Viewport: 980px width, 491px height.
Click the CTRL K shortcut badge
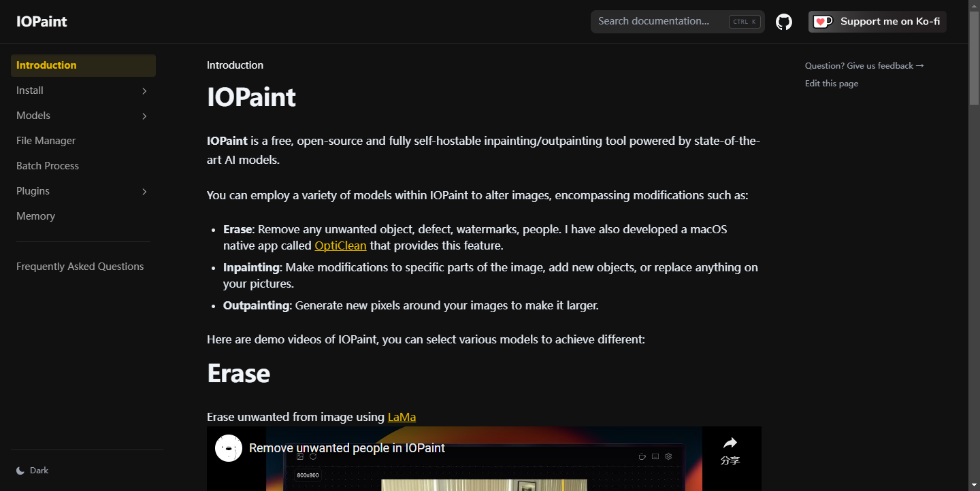click(745, 22)
